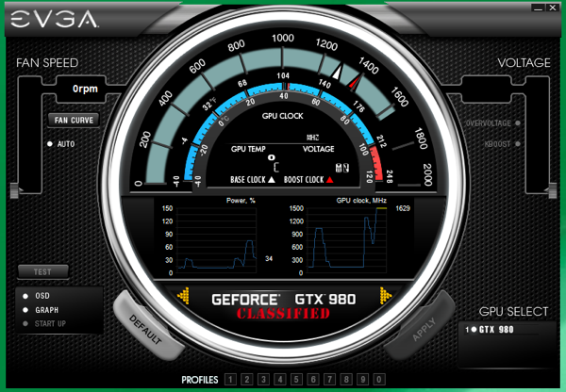Click the VOLTAGE label inside the gauge
Image resolution: width=566 pixels, height=392 pixels.
click(x=319, y=149)
